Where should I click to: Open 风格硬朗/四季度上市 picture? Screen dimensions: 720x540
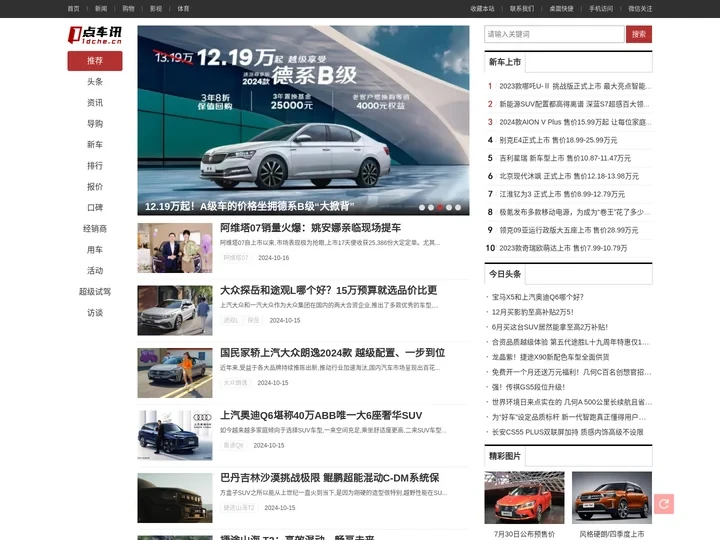tap(612, 497)
